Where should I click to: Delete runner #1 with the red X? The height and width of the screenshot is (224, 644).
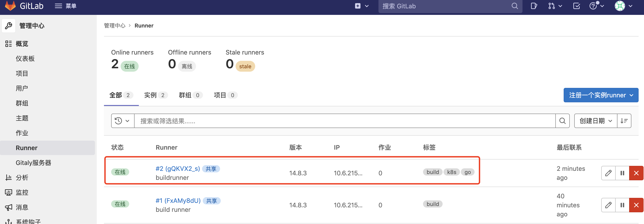[636, 205]
